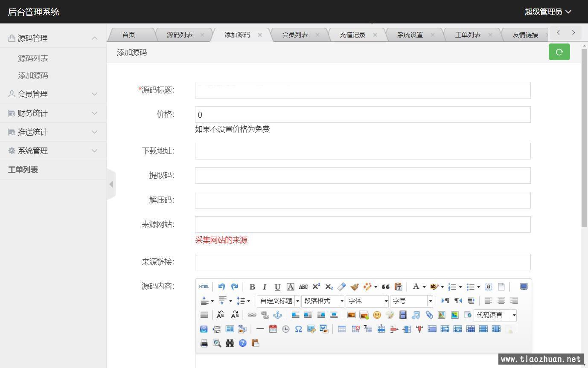
Task: Switch to the 系统设置 tab
Action: point(410,35)
